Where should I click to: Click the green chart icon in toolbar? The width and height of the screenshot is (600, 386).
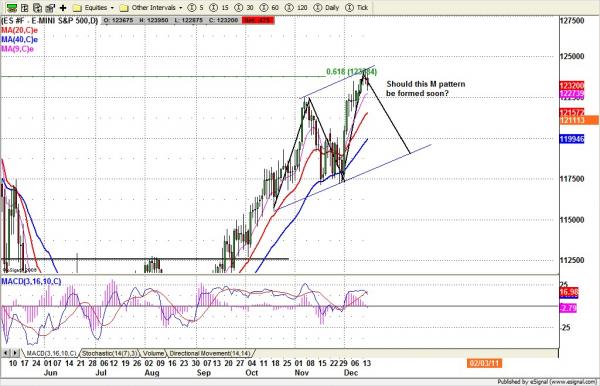11,8
